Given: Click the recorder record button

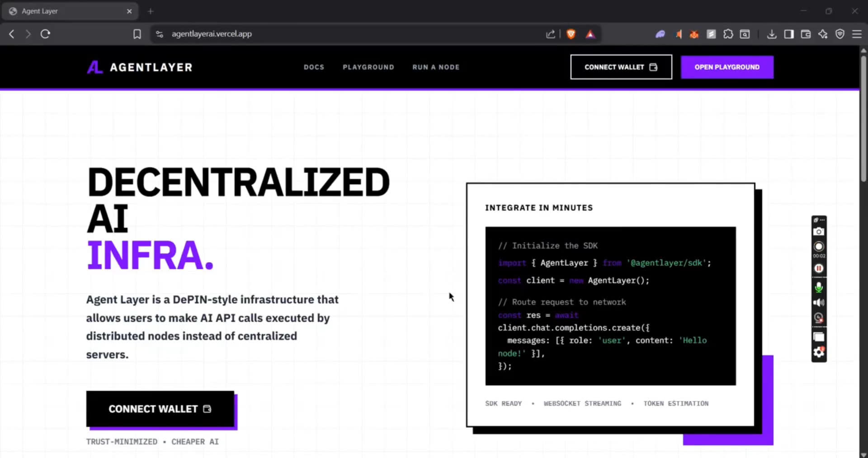Looking at the screenshot, I should coord(819,246).
